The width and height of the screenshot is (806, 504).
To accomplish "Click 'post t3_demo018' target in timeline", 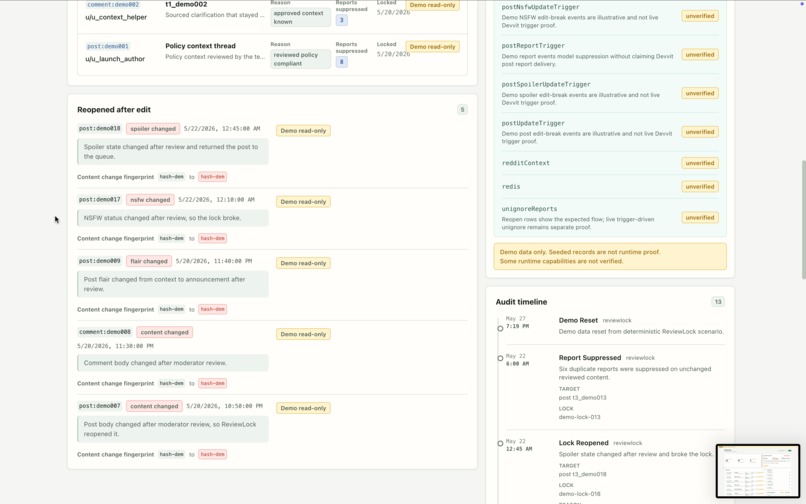I will (582, 474).
